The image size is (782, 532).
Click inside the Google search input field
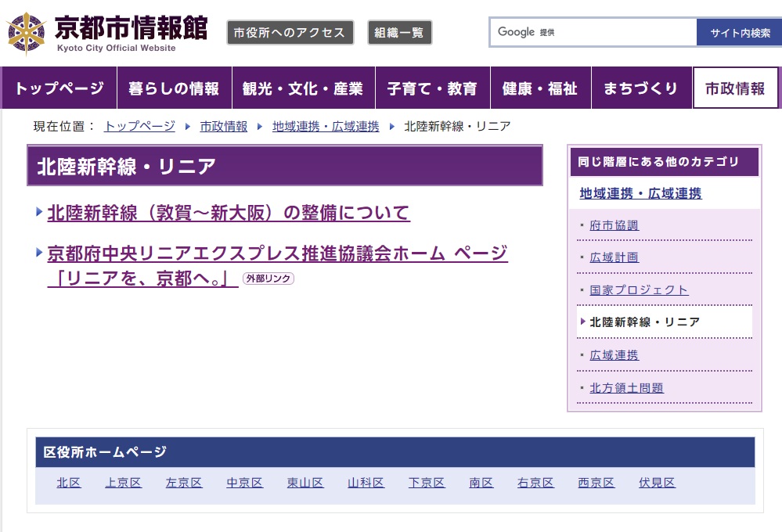pos(595,32)
